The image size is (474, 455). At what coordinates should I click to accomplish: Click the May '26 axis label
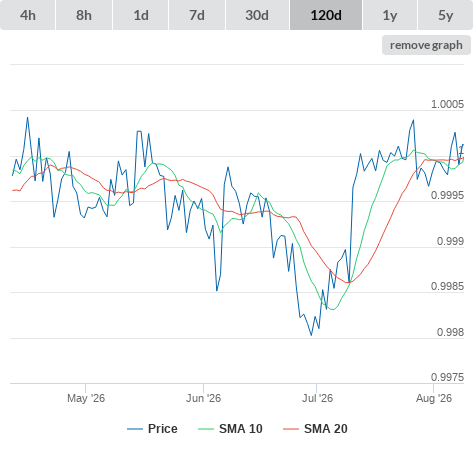click(x=86, y=398)
